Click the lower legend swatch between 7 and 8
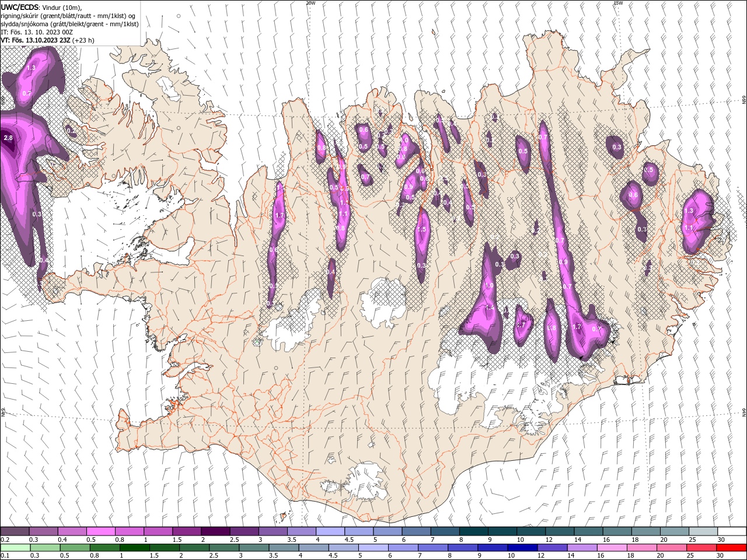 pyautogui.click(x=433, y=548)
